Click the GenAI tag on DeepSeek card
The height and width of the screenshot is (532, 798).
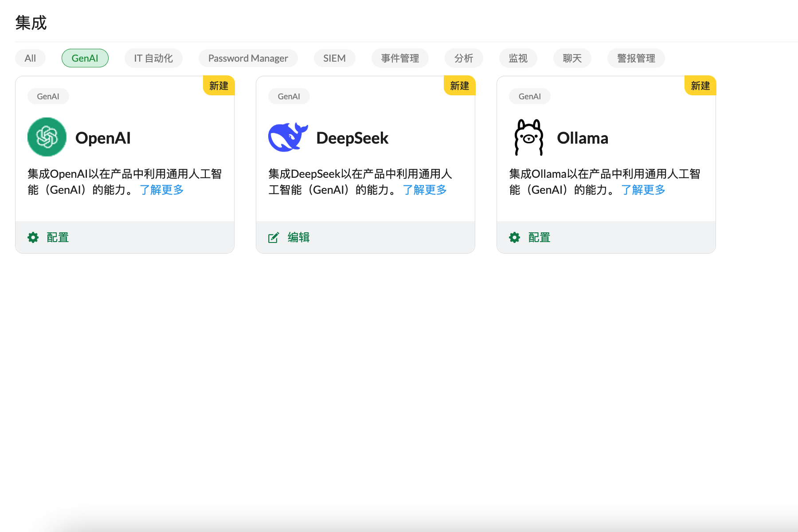pos(289,96)
